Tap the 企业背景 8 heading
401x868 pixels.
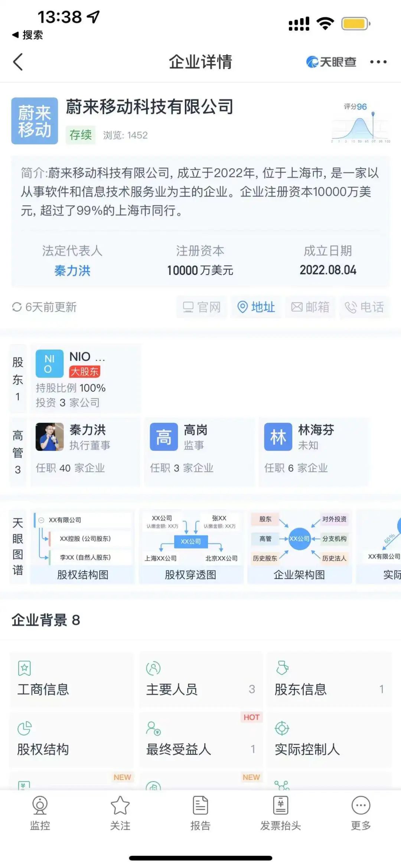(x=46, y=620)
